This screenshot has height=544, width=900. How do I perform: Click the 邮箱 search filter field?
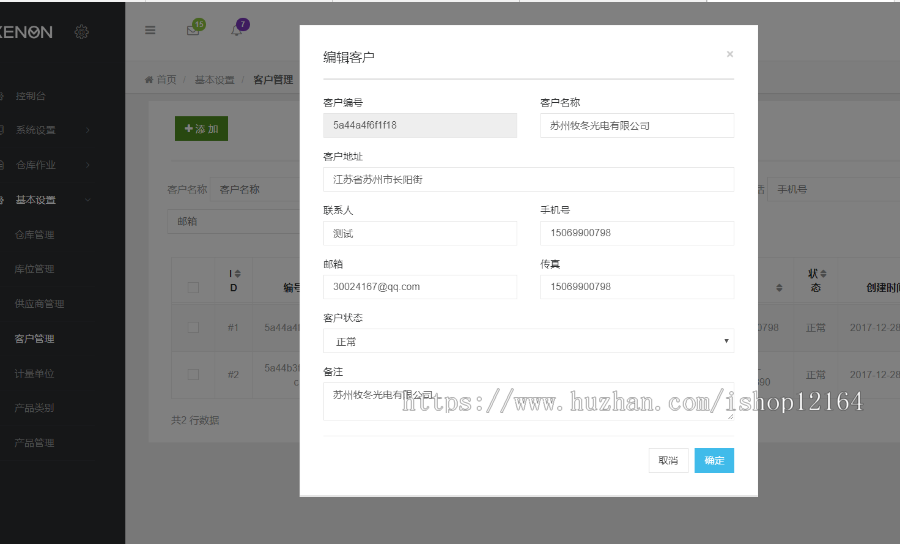234,222
